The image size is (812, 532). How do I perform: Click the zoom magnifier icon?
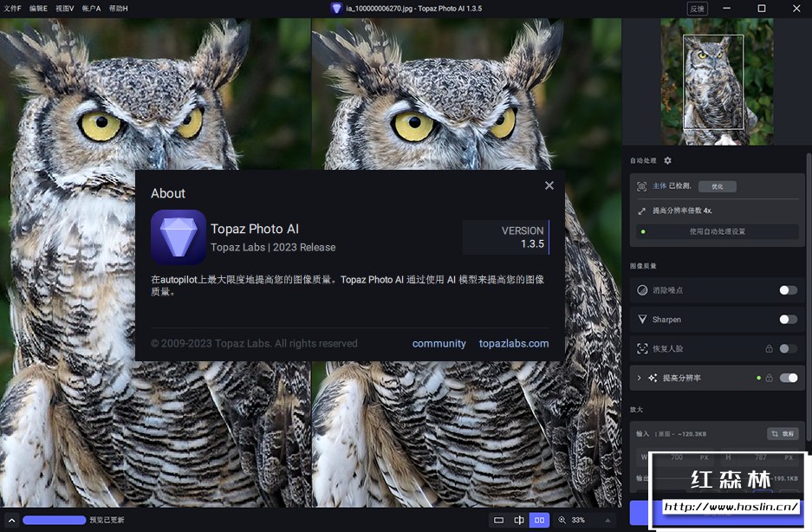pos(562,520)
